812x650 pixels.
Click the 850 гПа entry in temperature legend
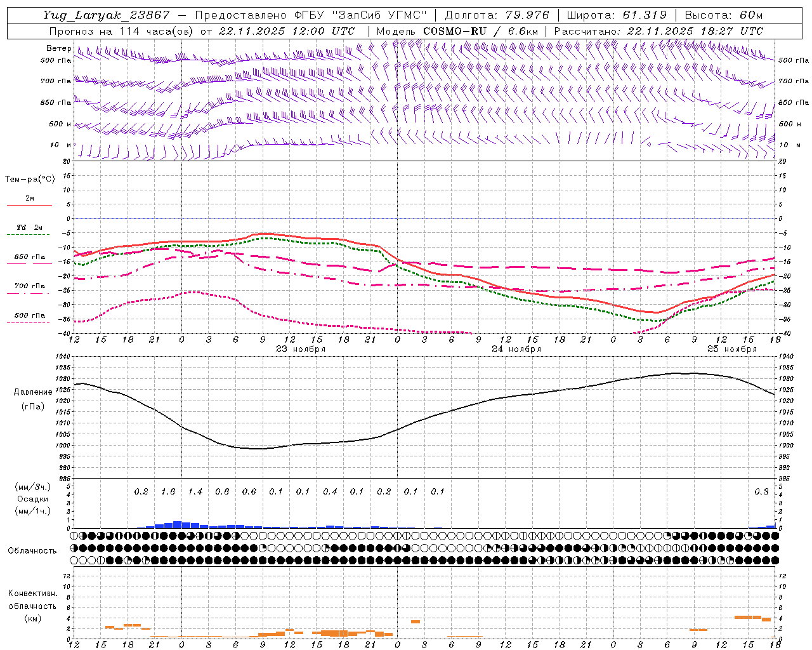click(x=30, y=257)
